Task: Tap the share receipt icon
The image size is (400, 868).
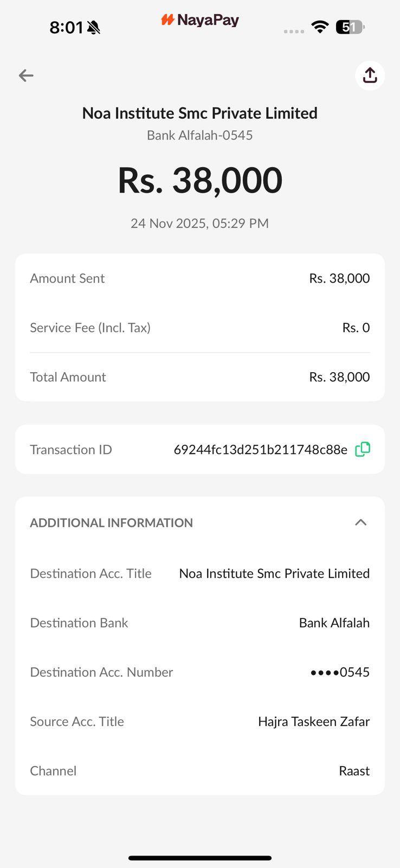Action: (370, 75)
